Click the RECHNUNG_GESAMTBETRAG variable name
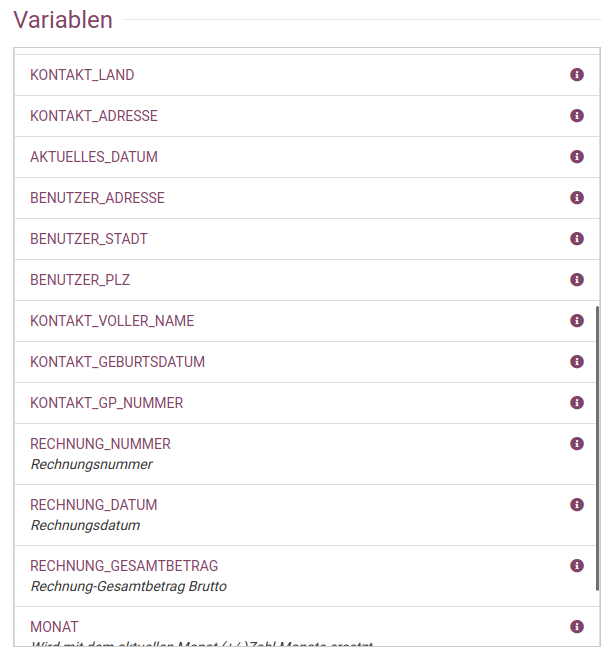Screen dimensions: 609x665 [x=124, y=566]
